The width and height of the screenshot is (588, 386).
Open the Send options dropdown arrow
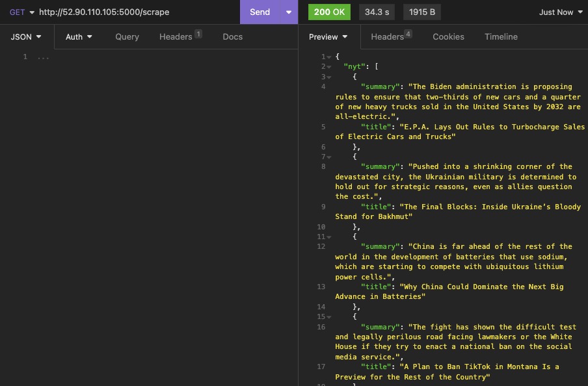click(289, 12)
